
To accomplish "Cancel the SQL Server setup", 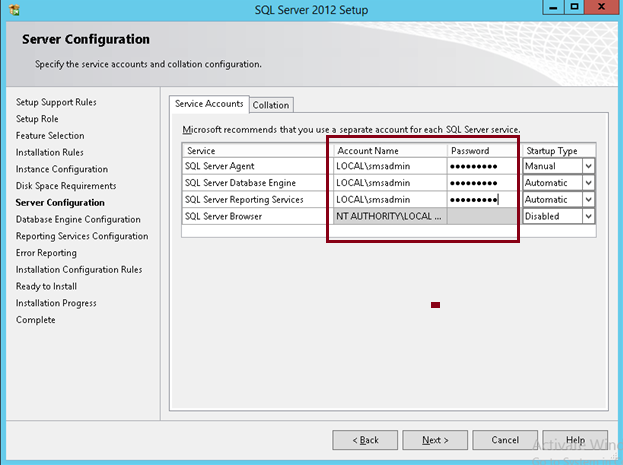I will (x=505, y=440).
